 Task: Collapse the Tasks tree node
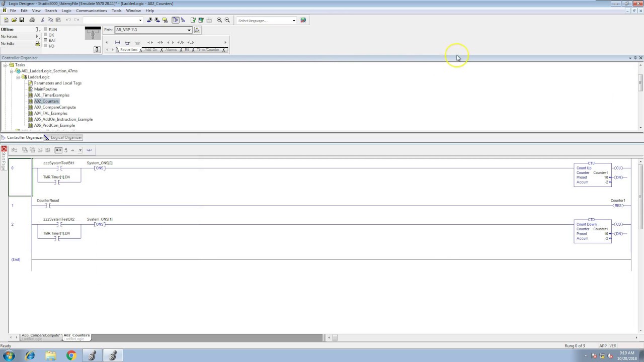point(5,65)
